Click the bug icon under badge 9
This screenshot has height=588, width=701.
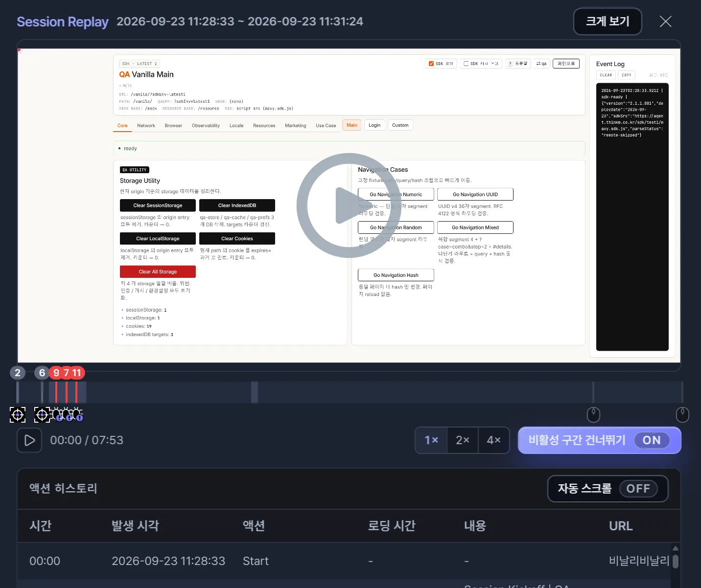(57, 414)
